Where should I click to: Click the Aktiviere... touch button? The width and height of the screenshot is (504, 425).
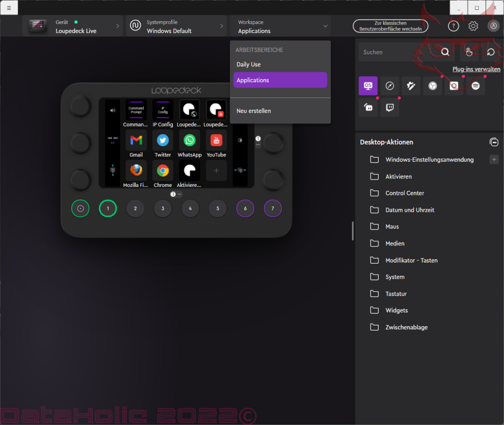189,171
